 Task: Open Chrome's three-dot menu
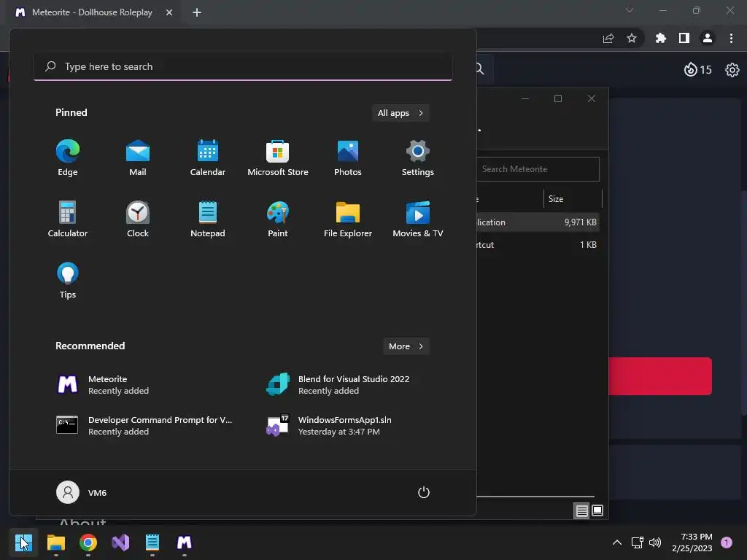tap(731, 39)
